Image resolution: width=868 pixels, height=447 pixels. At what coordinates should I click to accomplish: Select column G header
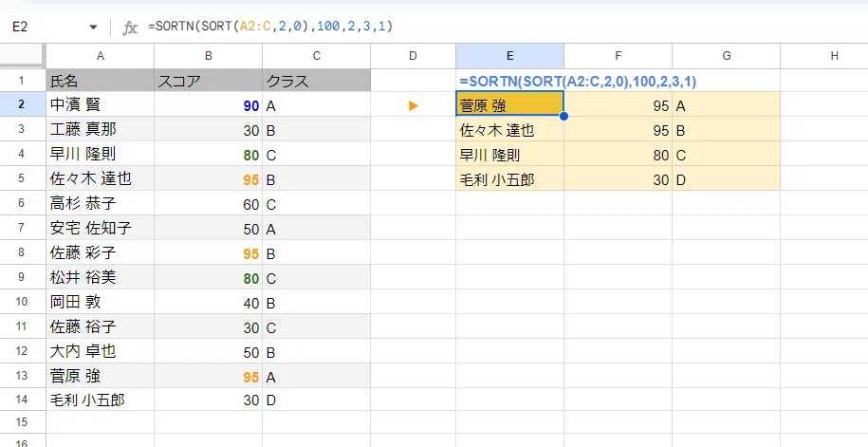727,55
